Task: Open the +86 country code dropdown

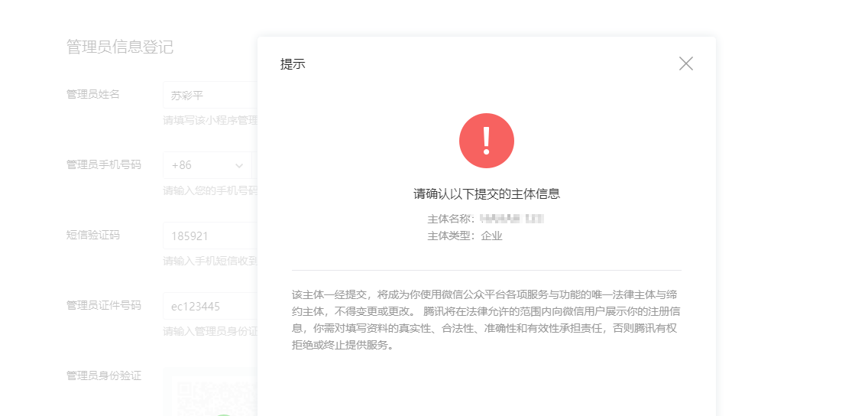Action: [208, 165]
